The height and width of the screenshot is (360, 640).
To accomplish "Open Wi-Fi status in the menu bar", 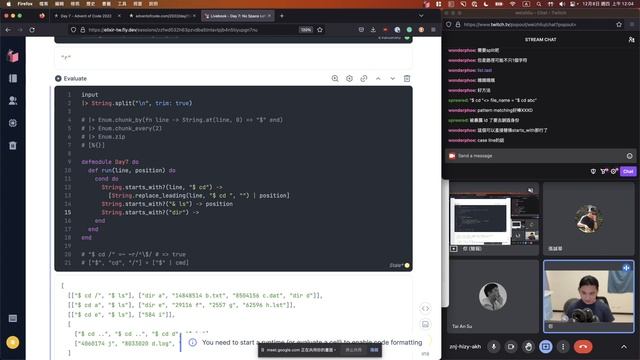I will coord(513,4).
